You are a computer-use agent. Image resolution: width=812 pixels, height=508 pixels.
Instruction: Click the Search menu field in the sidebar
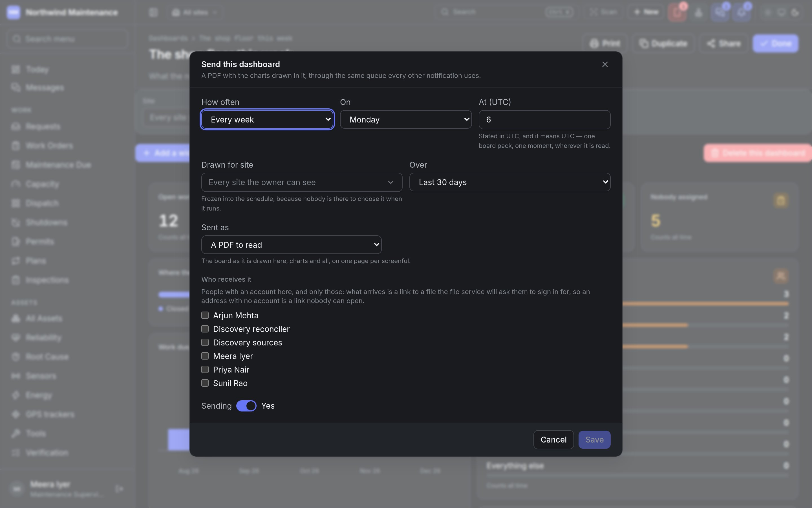point(67,39)
